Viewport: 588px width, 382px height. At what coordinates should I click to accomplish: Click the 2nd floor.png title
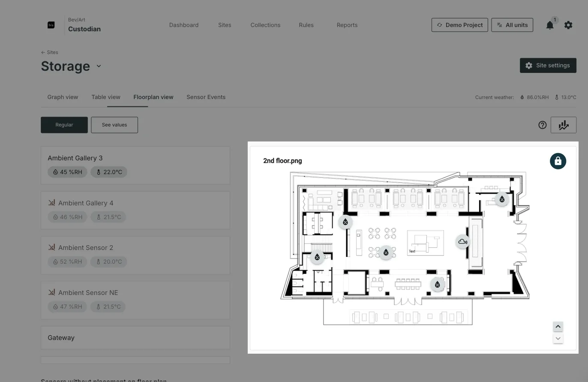click(x=282, y=161)
